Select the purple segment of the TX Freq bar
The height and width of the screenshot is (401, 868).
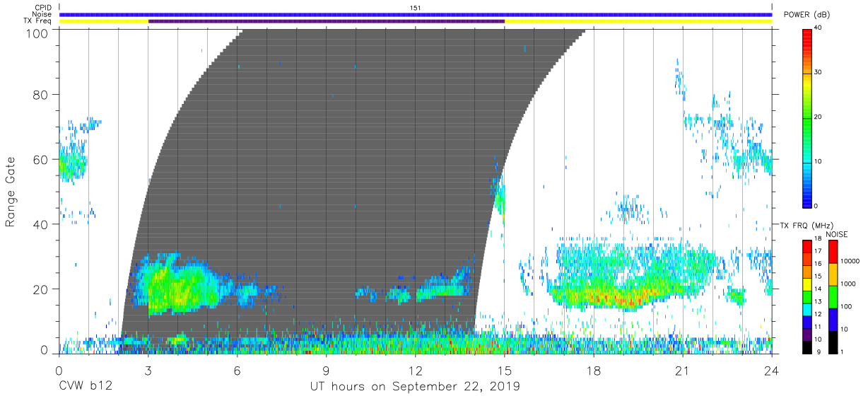[x=327, y=21]
